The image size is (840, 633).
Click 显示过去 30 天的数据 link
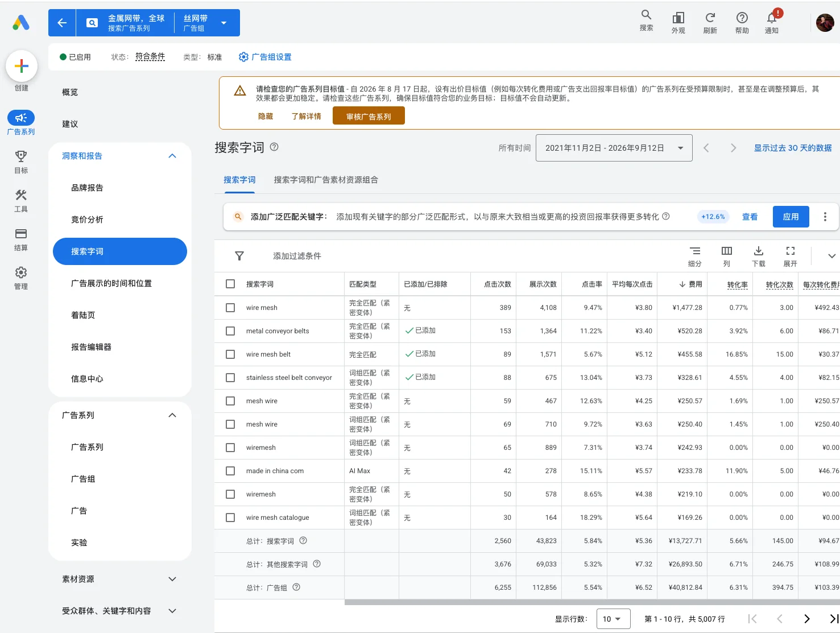click(793, 148)
